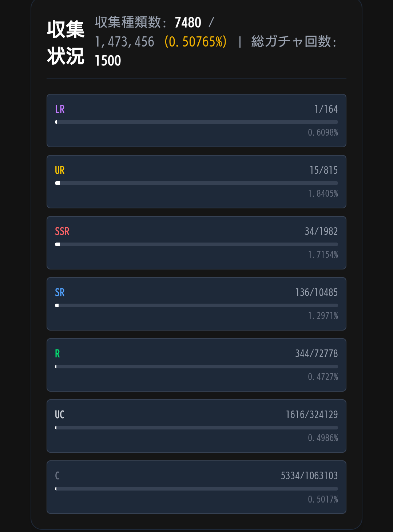Select the red SSR rarity label

[x=62, y=231]
